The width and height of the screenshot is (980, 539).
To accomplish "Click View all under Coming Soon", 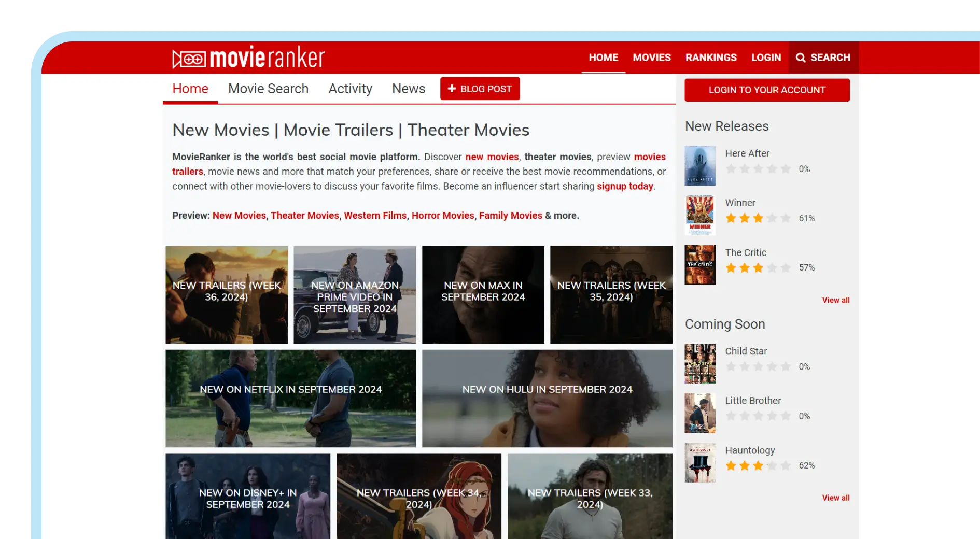I will coord(836,498).
